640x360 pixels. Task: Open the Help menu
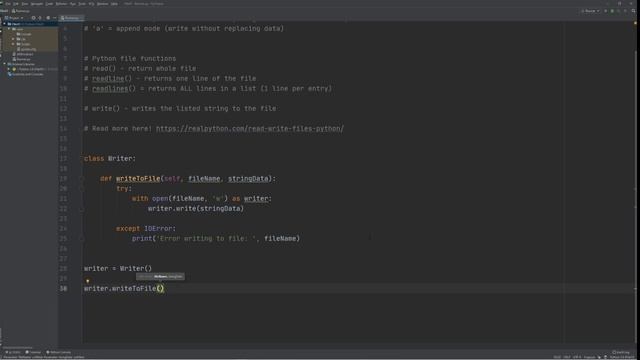tap(114, 4)
